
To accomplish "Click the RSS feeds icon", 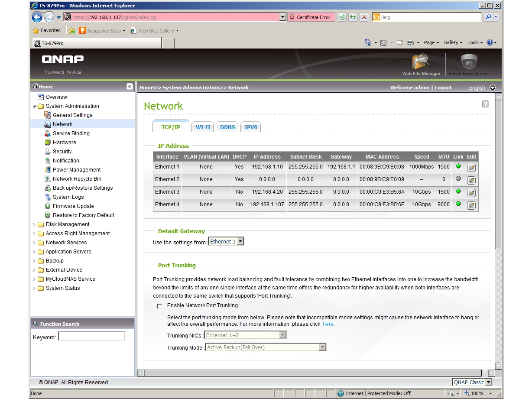I will pyautogui.click(x=383, y=42).
